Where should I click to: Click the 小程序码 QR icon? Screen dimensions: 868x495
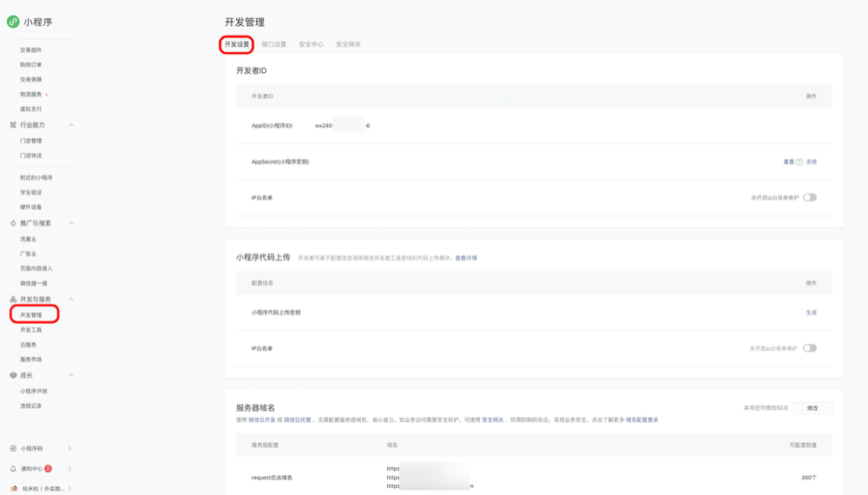12,448
